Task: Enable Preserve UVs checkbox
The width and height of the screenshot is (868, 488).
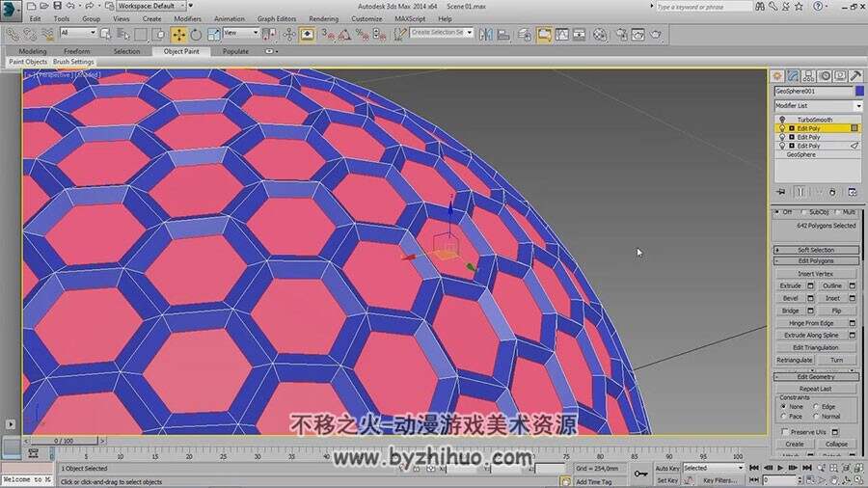Action: click(785, 431)
